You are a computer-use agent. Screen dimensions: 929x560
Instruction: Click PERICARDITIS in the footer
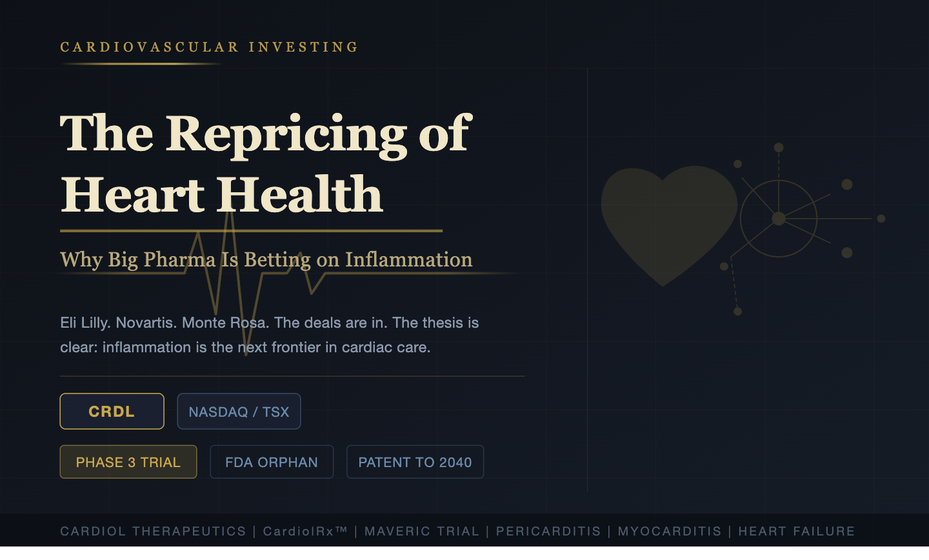coord(548,532)
